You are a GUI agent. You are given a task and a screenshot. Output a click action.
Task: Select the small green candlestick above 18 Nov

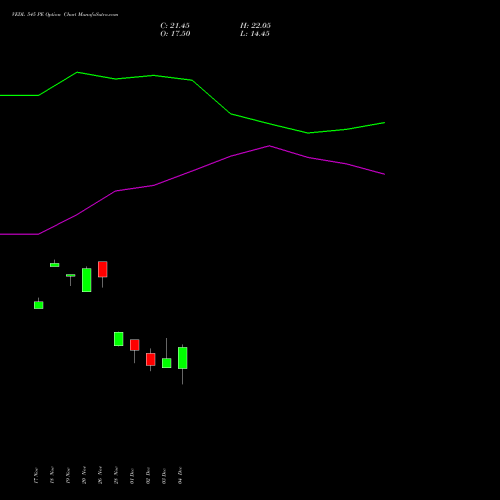55,265
